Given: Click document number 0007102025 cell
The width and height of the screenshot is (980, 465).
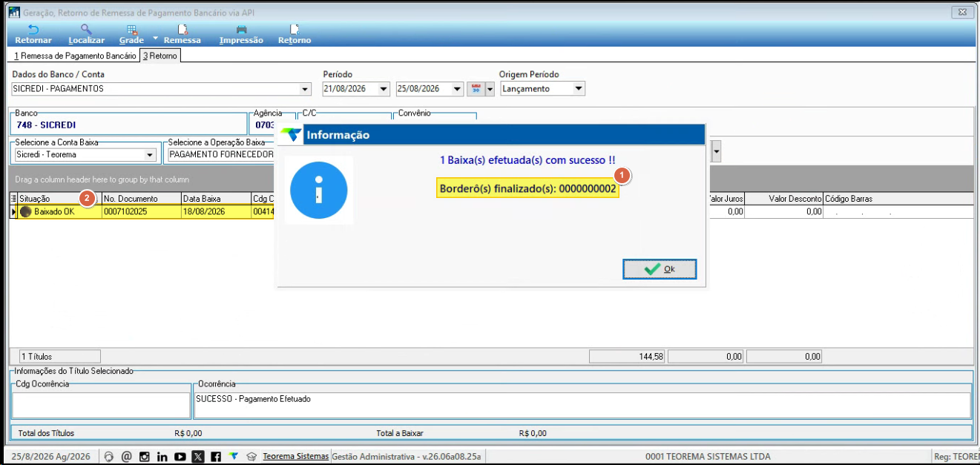Looking at the screenshot, I should point(141,211).
